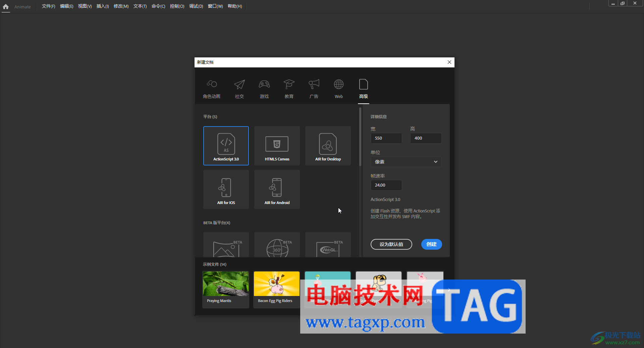Select the 教育 graduation cap icon

click(289, 84)
